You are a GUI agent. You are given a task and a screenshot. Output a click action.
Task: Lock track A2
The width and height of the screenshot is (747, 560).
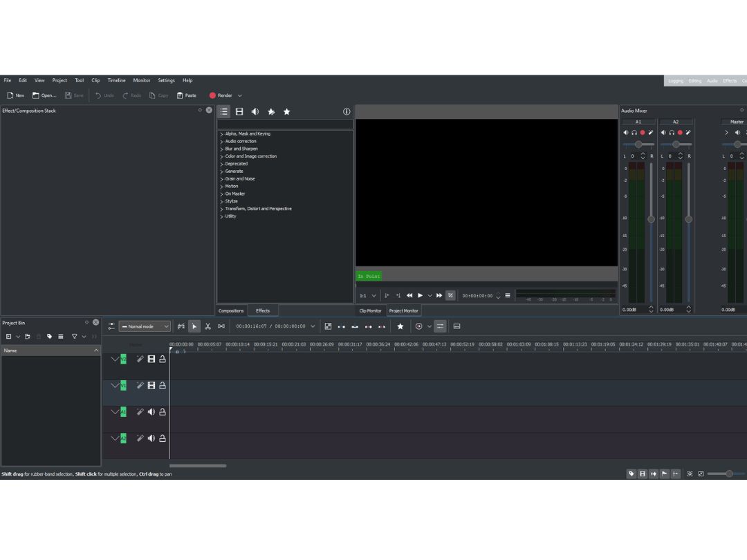point(163,438)
